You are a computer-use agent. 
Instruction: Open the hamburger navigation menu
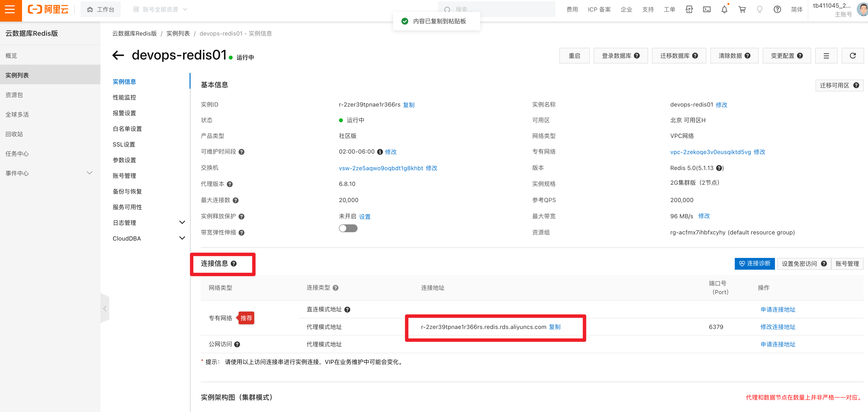coord(10,10)
